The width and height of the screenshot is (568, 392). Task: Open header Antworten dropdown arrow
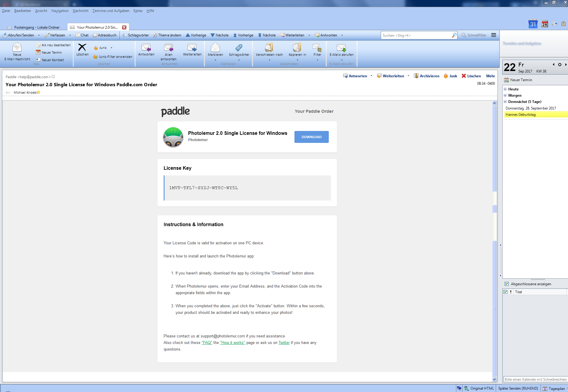click(x=371, y=76)
